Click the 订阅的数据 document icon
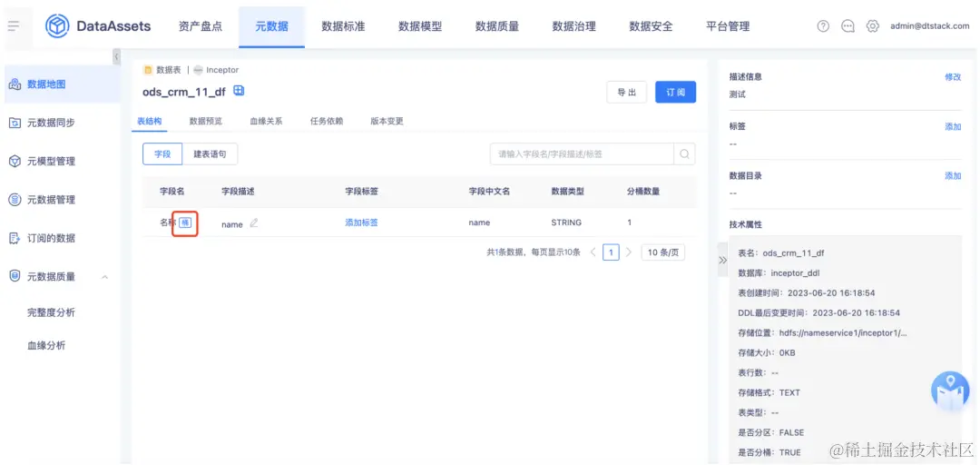Screen dimensions: 980x465 (15, 239)
